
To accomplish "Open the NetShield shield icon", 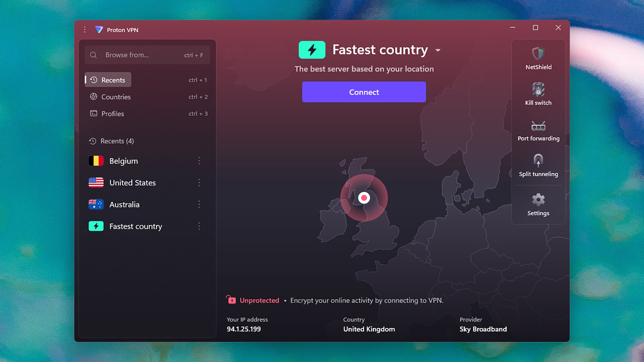I will (x=538, y=54).
